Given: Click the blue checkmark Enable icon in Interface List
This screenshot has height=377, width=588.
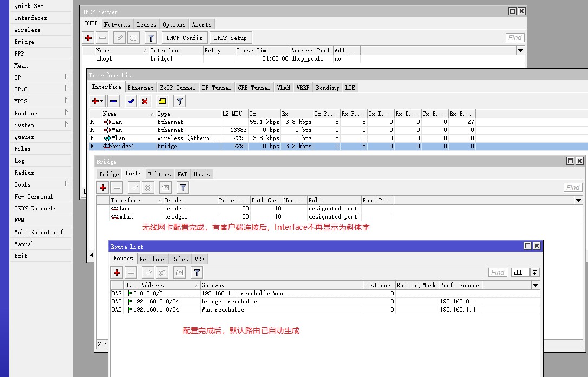Looking at the screenshot, I should 130,101.
